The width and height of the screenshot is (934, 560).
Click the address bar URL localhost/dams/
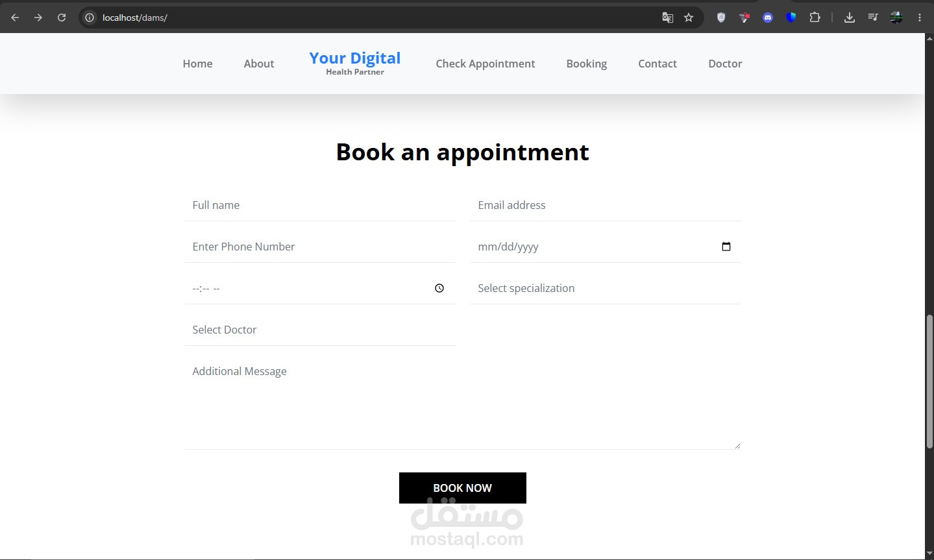[135, 18]
